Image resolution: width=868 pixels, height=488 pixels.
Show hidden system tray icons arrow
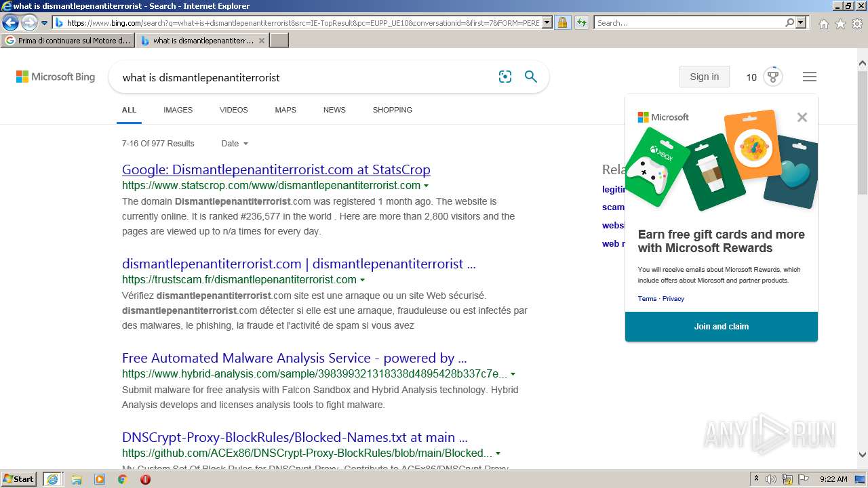point(756,479)
